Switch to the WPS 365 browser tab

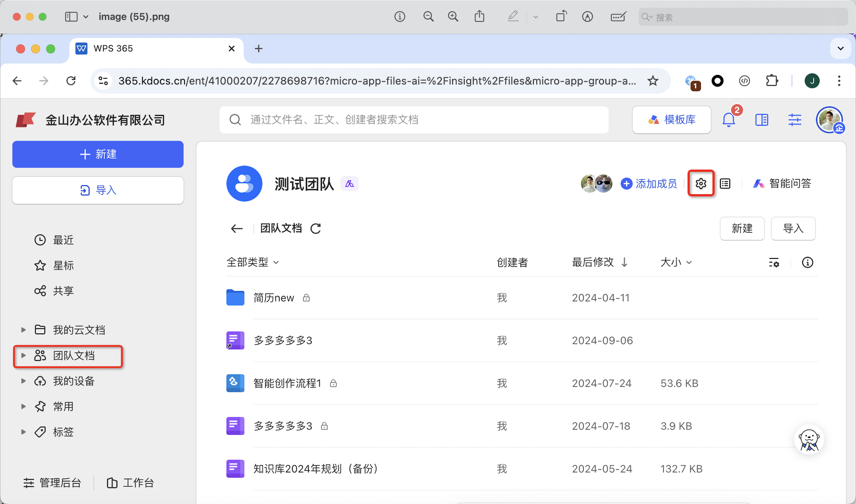(x=156, y=49)
